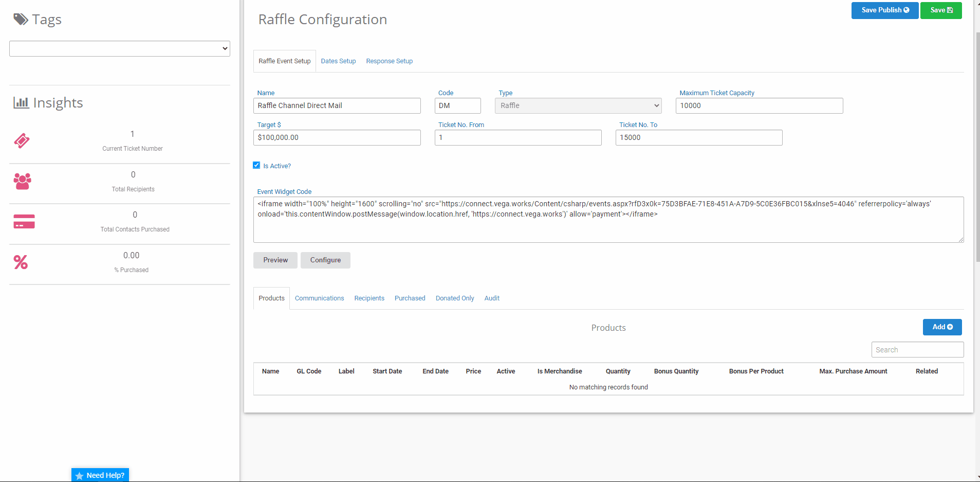This screenshot has width=980, height=482.
Task: Sort table by Related column
Action: (x=927, y=371)
